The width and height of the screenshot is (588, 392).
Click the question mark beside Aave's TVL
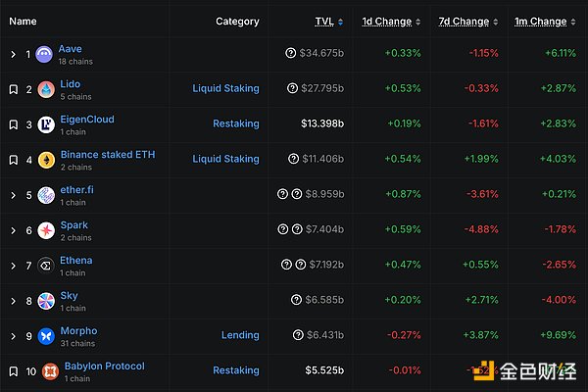click(291, 53)
